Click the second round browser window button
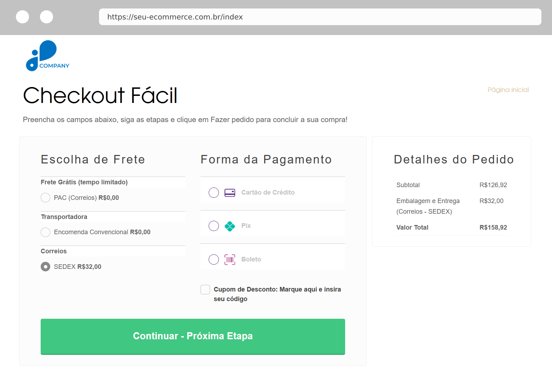552x392 pixels. click(47, 17)
